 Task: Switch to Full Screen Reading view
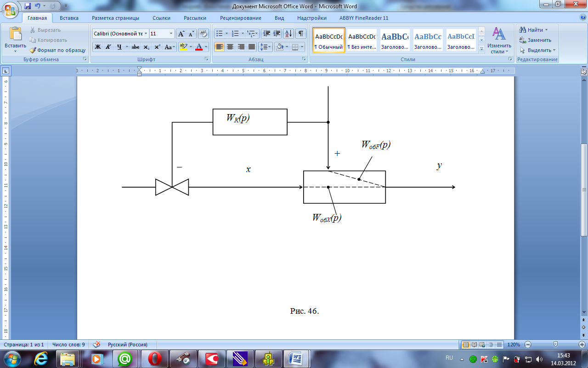pos(474,345)
